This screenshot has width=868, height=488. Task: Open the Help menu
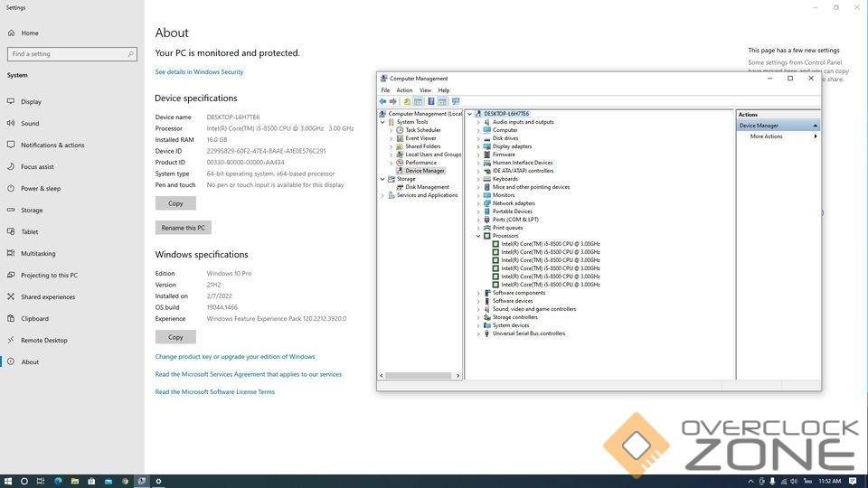pyautogui.click(x=444, y=90)
